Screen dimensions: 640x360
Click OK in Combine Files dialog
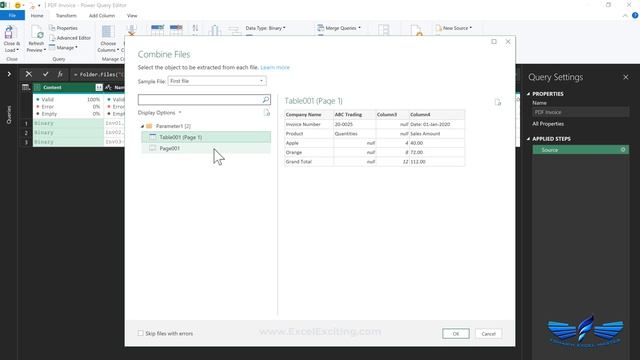point(456,333)
